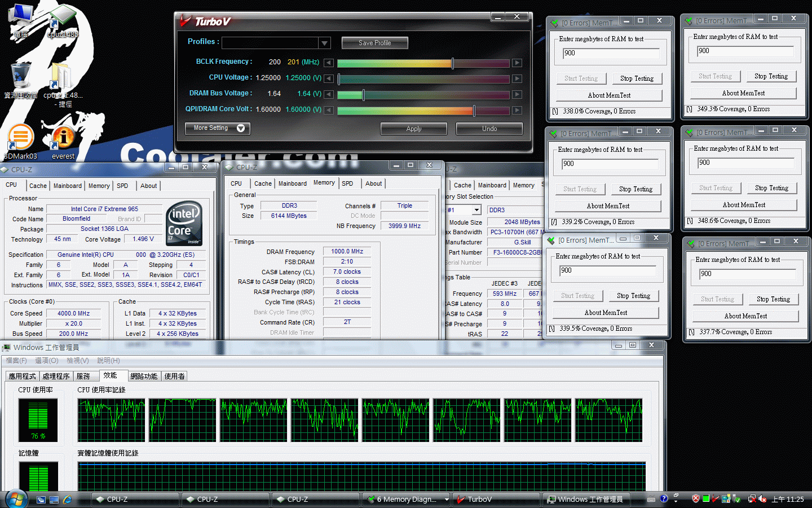The width and height of the screenshot is (812, 508).
Task: Open 處理程序 tab in Task Manager
Action: click(56, 376)
